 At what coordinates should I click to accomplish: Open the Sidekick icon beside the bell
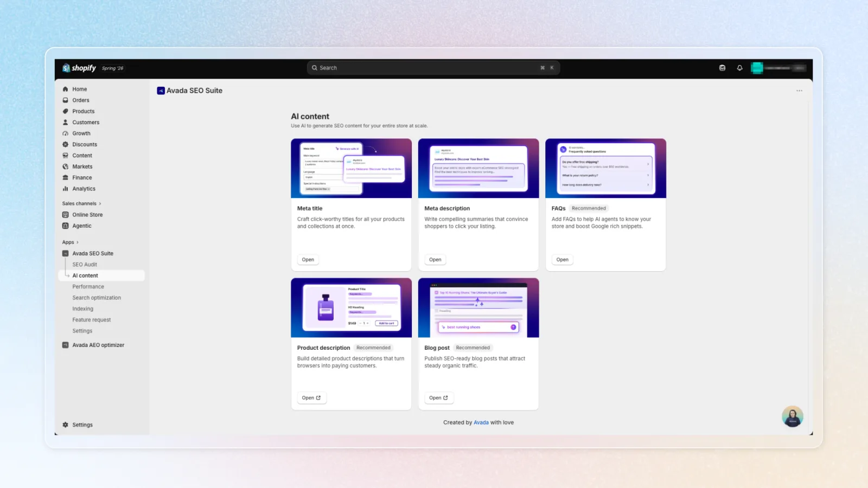click(722, 68)
